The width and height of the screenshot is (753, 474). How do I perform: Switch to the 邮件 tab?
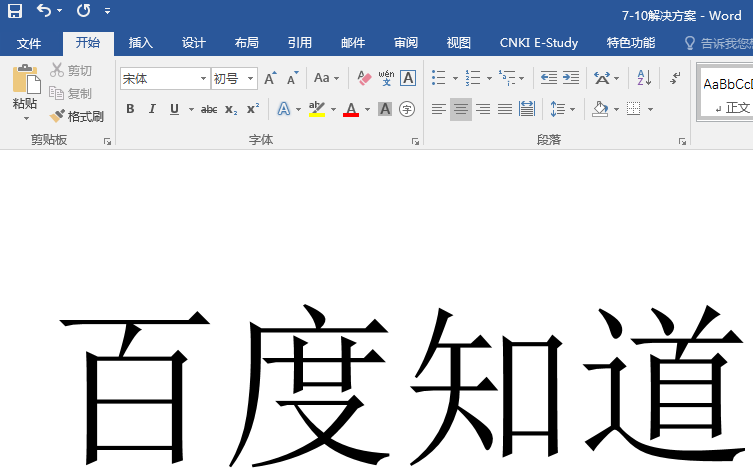click(x=353, y=43)
